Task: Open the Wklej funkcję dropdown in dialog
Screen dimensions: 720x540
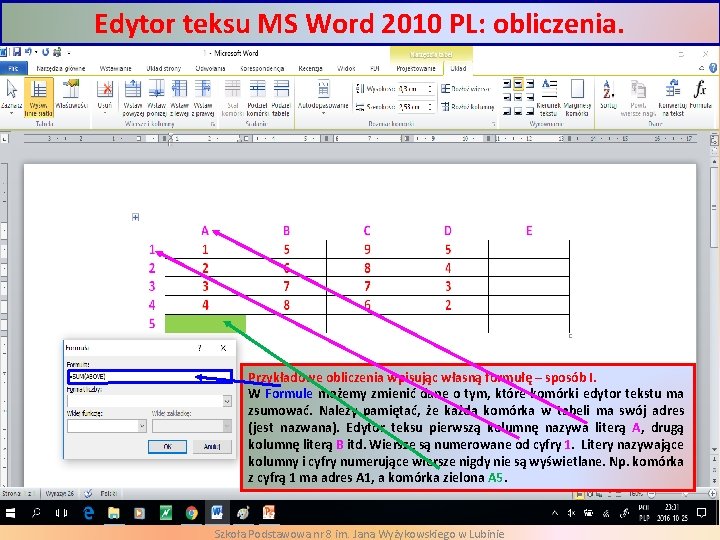Action: (x=142, y=427)
